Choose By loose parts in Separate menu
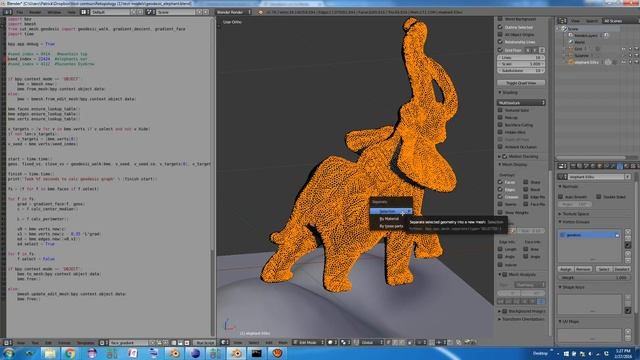 pos(391,226)
